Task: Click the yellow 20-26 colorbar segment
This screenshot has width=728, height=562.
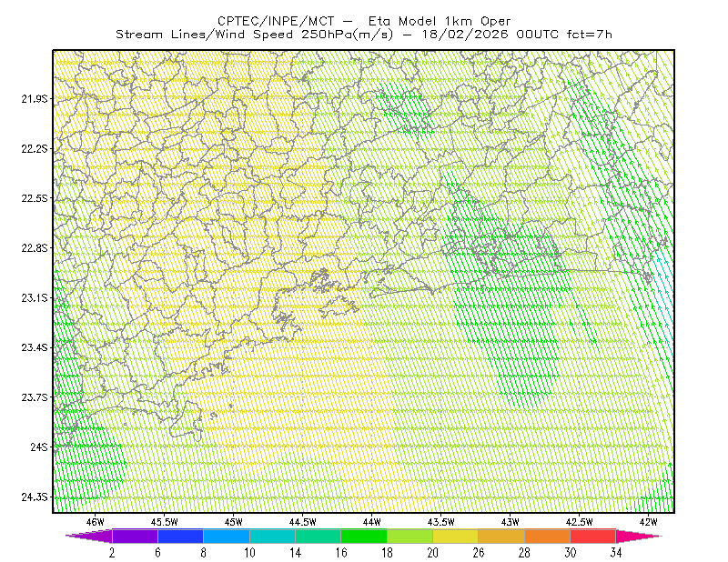Action: point(456,536)
